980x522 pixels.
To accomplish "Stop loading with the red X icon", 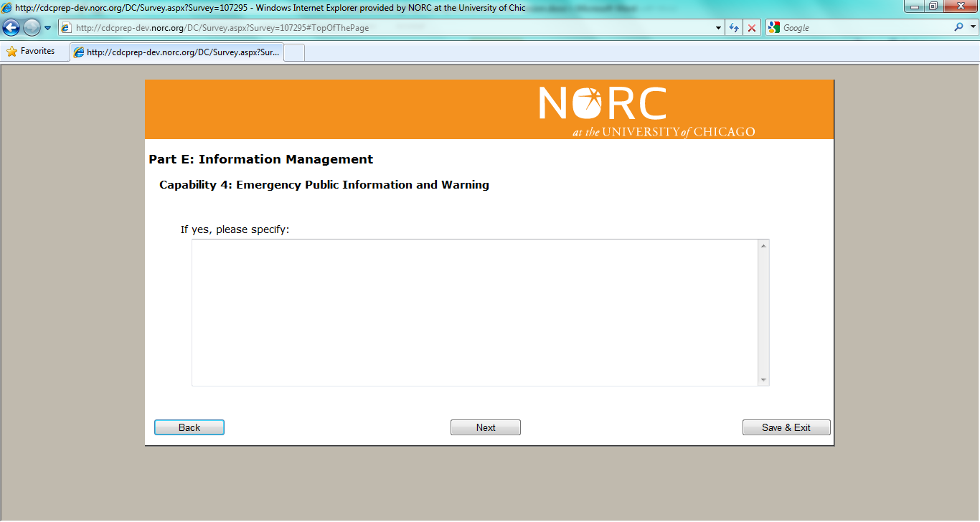I will (752, 28).
